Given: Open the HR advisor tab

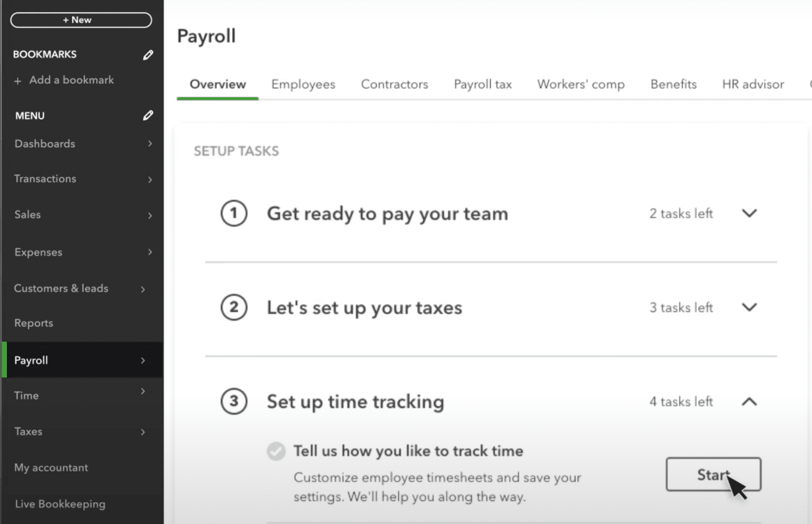Looking at the screenshot, I should (753, 84).
